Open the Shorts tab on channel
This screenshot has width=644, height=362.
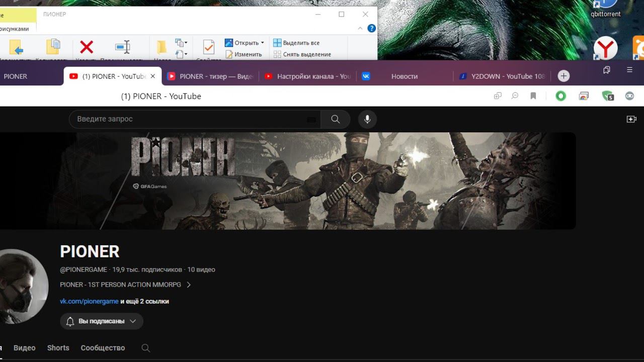58,348
